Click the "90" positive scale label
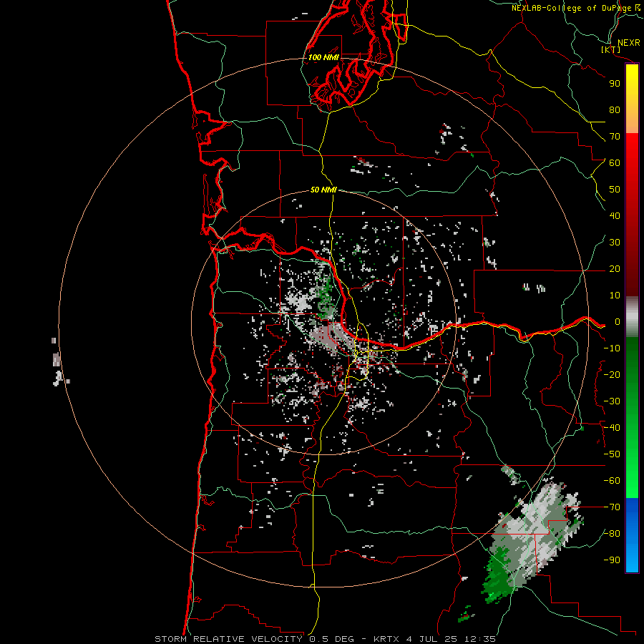Image resolution: width=644 pixels, height=644 pixels. (615, 84)
